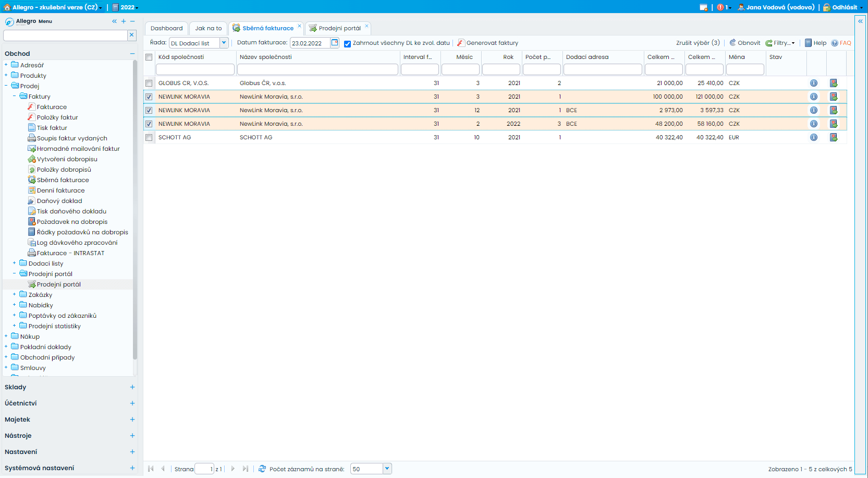
Task: Click the Název společnosti filter field
Action: 317,69
